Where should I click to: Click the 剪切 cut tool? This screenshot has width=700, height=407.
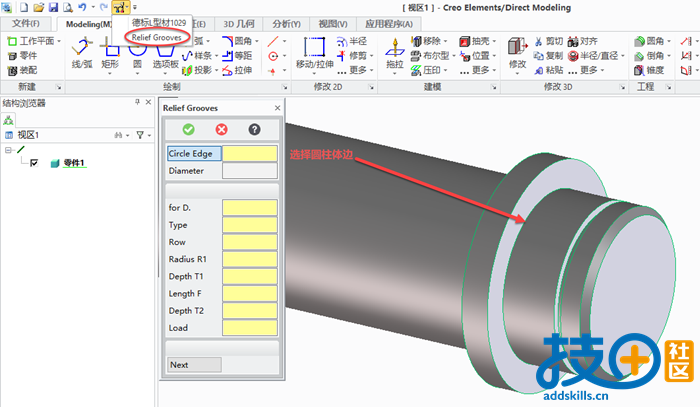coord(549,42)
